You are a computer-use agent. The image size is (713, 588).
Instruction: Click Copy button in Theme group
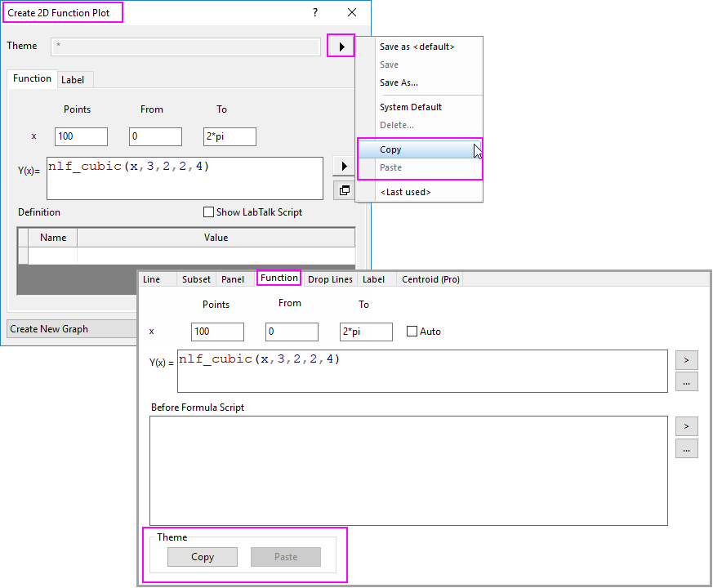tap(203, 557)
